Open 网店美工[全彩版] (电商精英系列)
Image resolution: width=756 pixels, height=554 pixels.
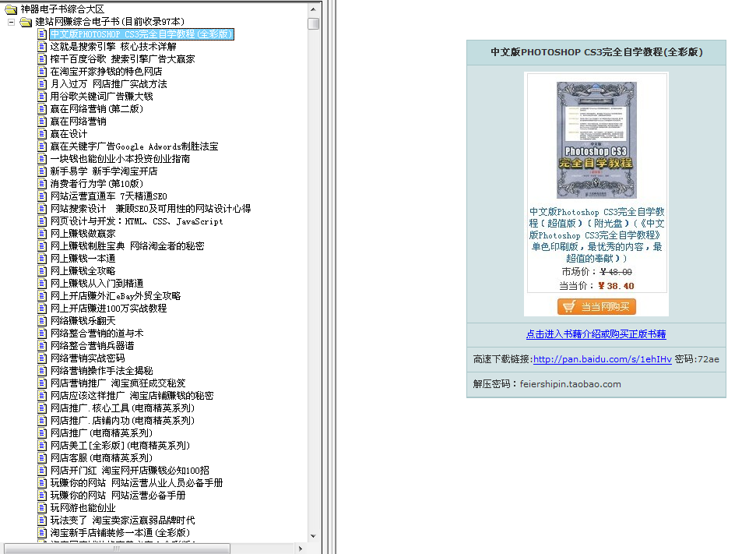point(120,446)
